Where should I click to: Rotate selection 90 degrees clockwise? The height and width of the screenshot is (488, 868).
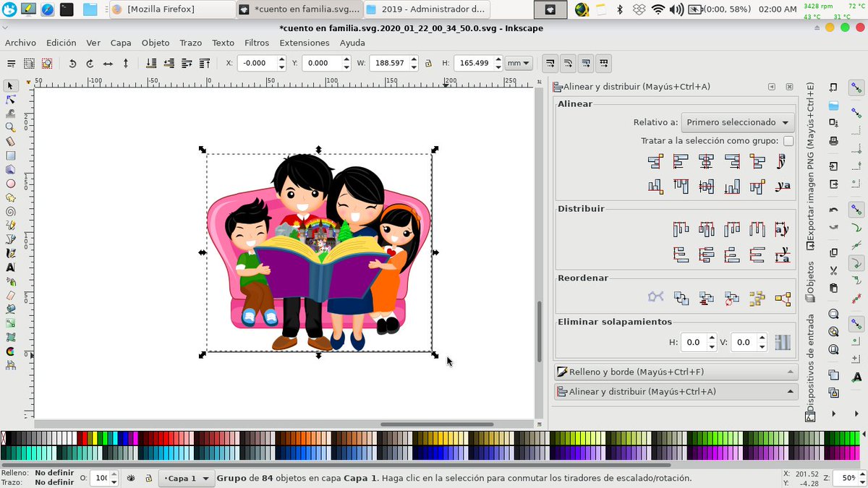[x=90, y=64]
